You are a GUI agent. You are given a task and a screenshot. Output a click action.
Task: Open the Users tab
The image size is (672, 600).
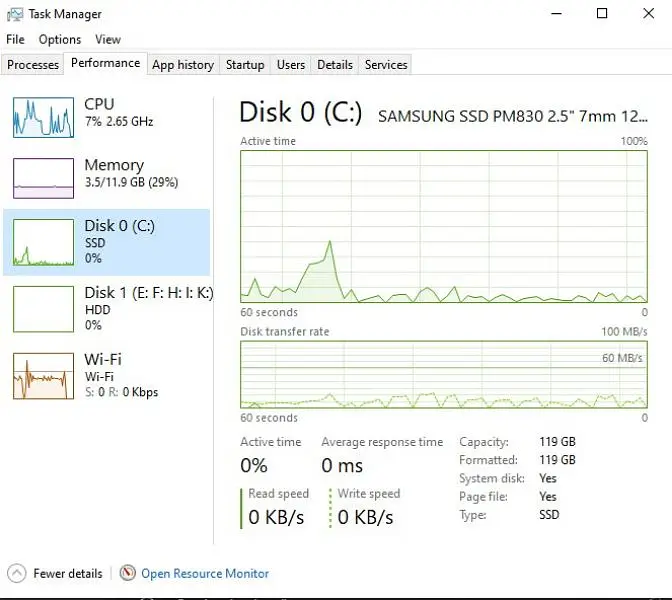tap(291, 65)
